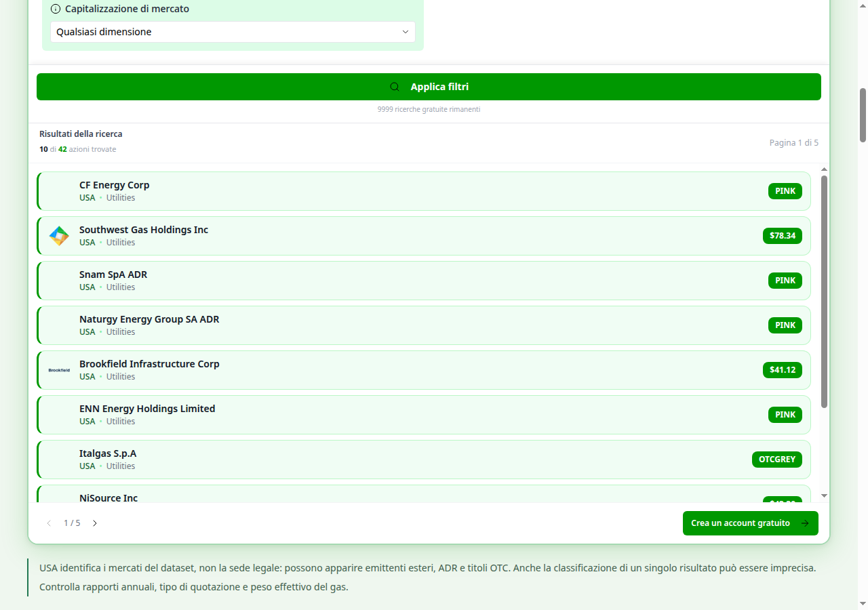Select Southwest Gas Holdings Inc row

tap(424, 236)
